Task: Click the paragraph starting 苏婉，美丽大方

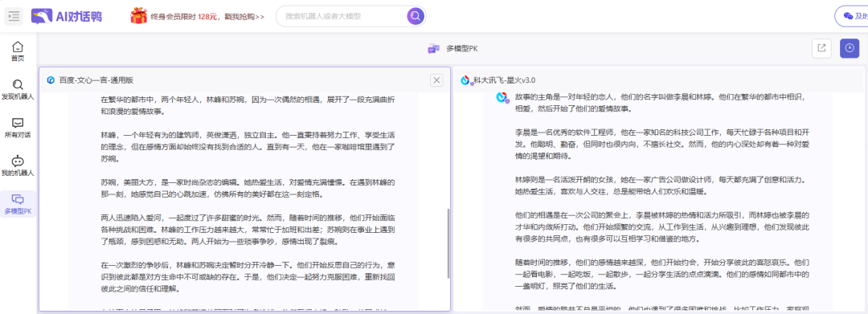Action: (248, 188)
